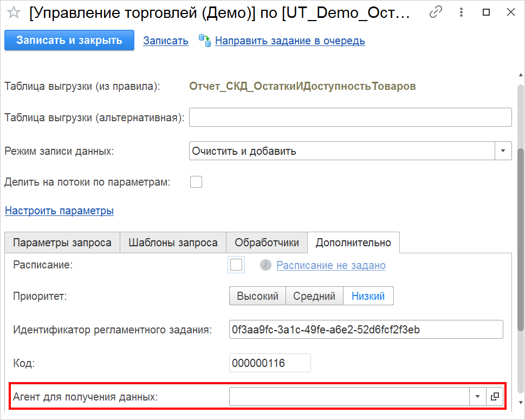Toggle Делить на потоки по параметрам checkbox
The height and width of the screenshot is (420, 525).
tap(196, 182)
